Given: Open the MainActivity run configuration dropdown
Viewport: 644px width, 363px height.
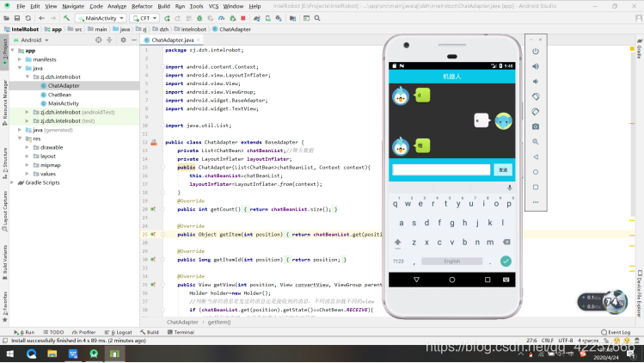Looking at the screenshot, I should (x=101, y=18).
